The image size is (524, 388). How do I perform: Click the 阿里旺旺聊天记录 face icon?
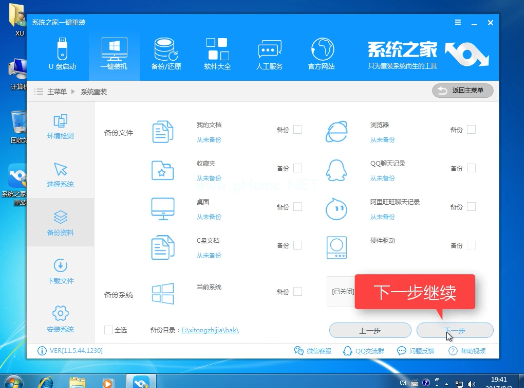pos(337,209)
